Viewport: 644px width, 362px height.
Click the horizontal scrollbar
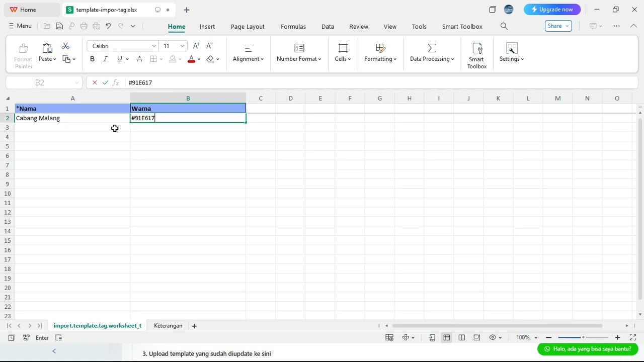(497, 326)
